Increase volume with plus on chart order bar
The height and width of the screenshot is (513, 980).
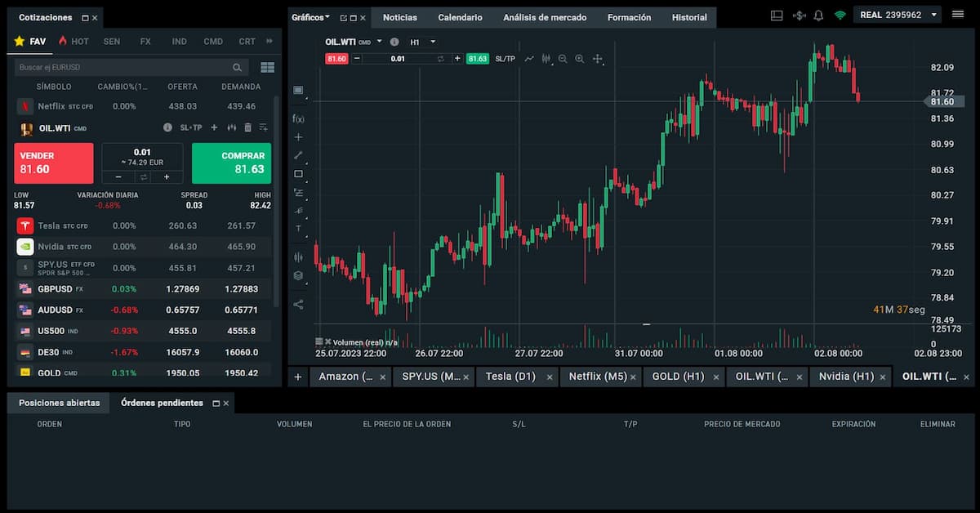(x=457, y=59)
